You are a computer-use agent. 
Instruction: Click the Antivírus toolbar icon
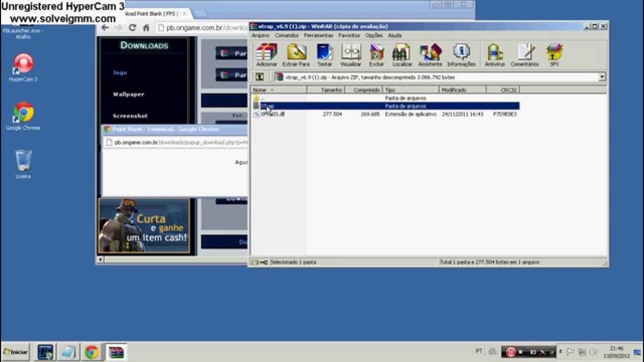point(495,55)
